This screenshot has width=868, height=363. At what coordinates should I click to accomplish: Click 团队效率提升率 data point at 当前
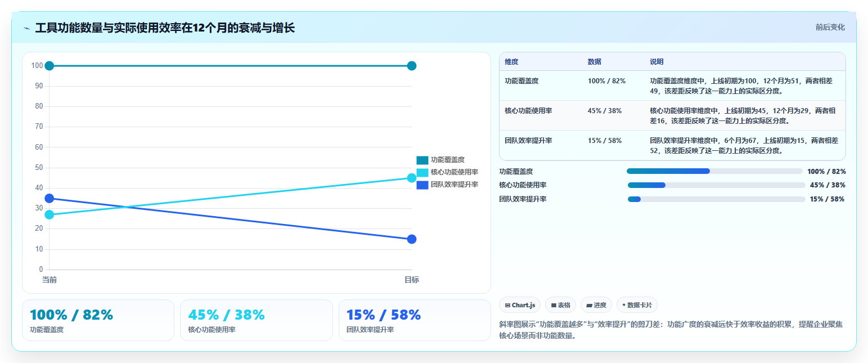tap(50, 198)
